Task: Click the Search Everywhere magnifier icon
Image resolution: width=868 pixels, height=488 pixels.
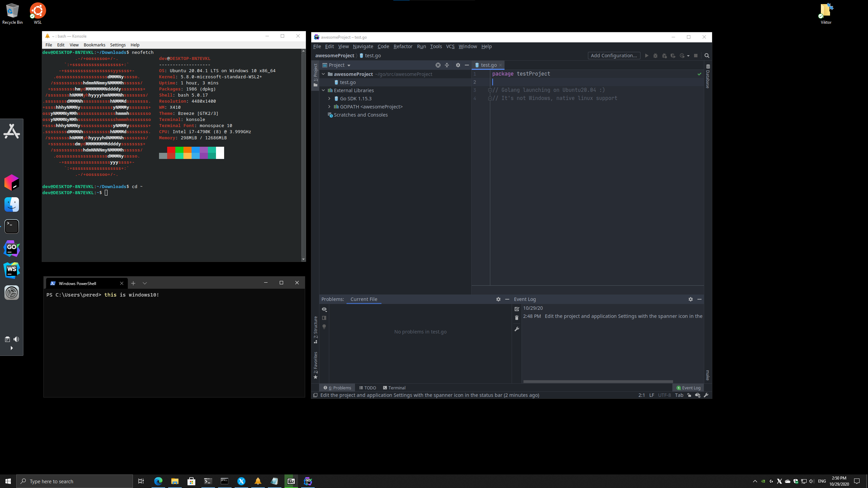Action: (707, 56)
